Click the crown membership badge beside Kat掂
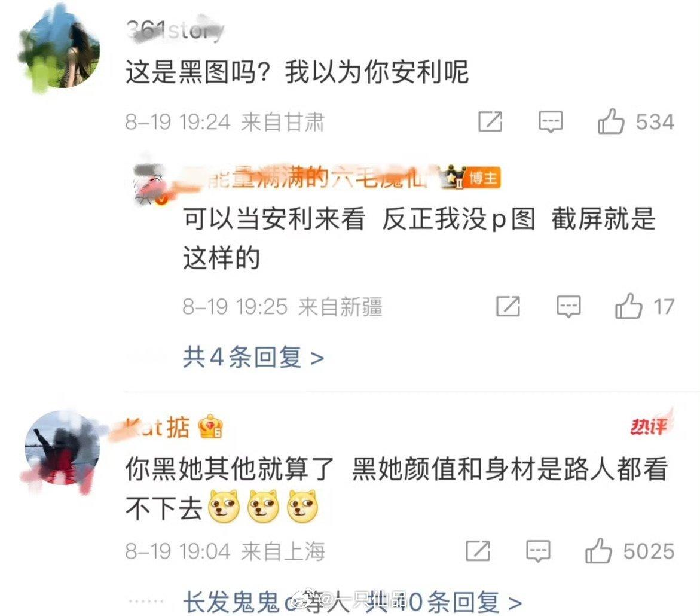The width and height of the screenshot is (700, 616). coord(210,426)
